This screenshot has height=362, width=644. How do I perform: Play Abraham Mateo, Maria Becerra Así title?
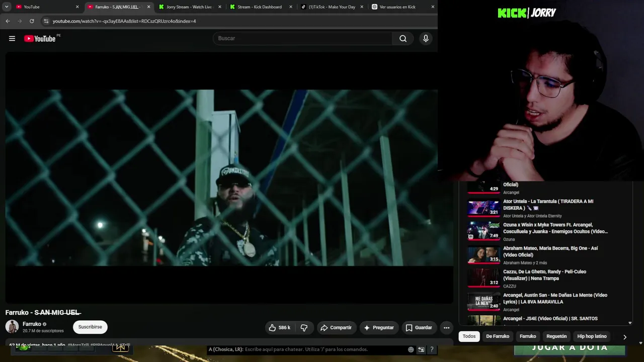550,251
